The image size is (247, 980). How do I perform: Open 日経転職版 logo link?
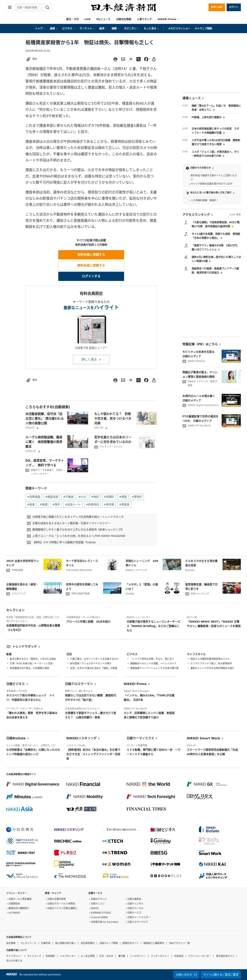click(x=20, y=829)
